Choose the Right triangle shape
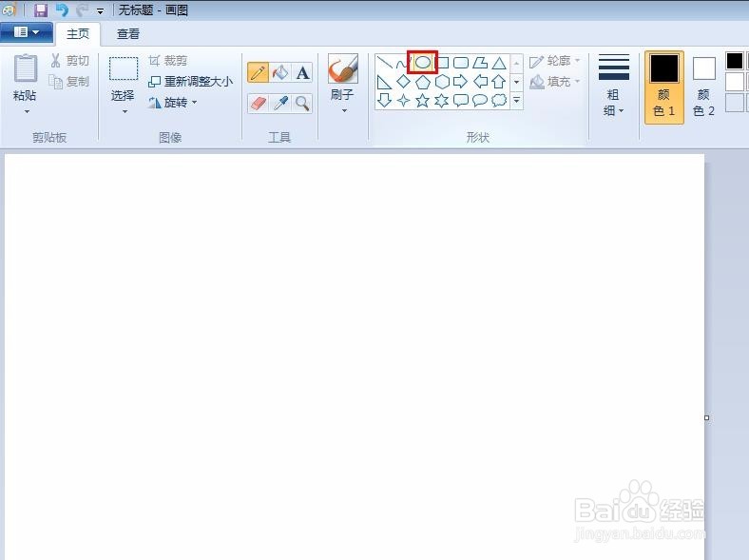This screenshot has height=560, width=749. pyautogui.click(x=385, y=82)
